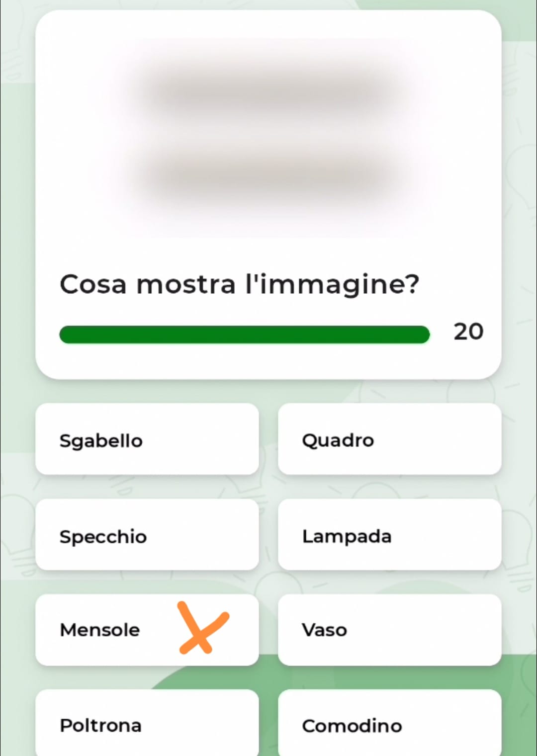Viewport: 537px width, 756px height.
Task: Click the green countdown progress bar
Action: click(244, 335)
